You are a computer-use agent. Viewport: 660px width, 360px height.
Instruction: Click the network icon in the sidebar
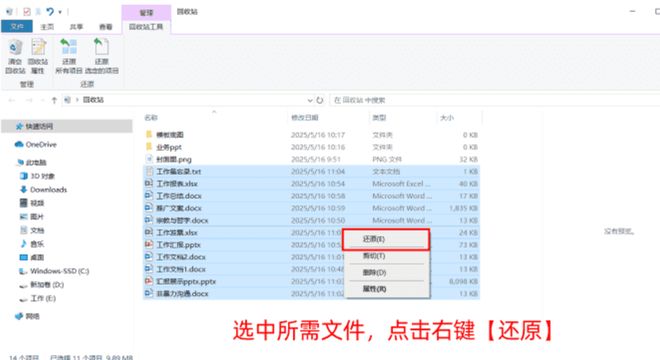[19, 316]
